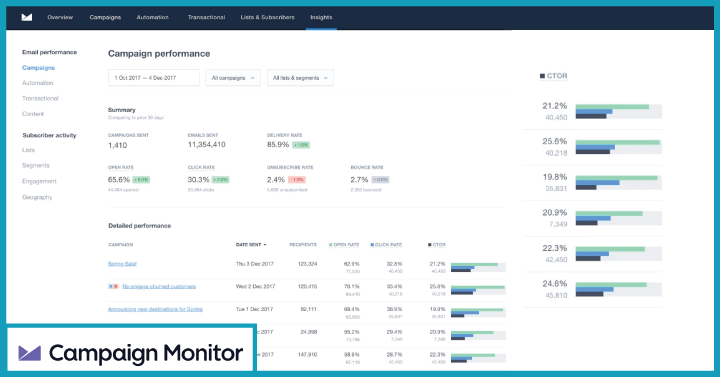The image size is (720, 377).
Task: Click the 1,410 campaigns sent value
Action: click(x=118, y=145)
